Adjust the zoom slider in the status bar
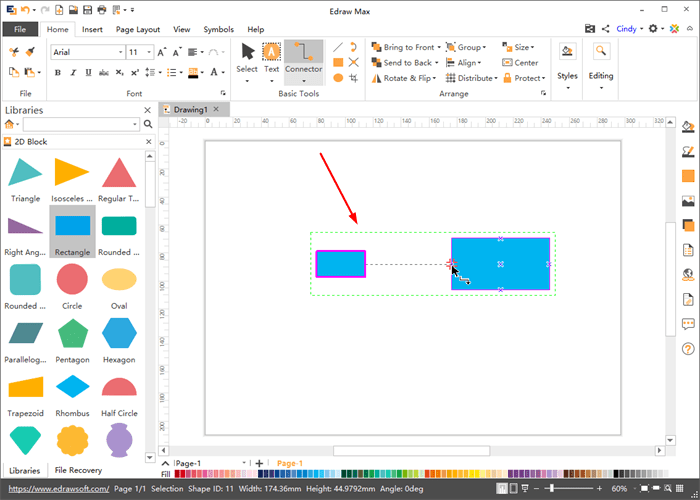 pos(552,488)
